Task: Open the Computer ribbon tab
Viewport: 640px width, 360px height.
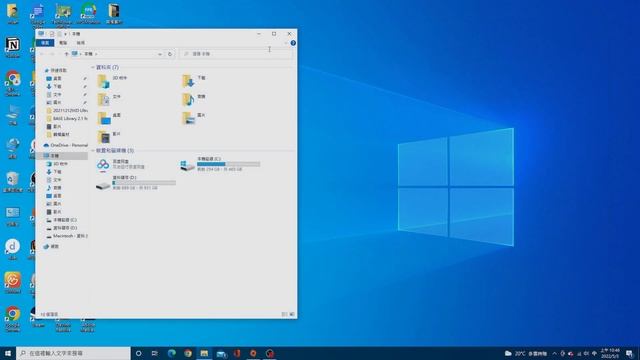Action: pos(63,43)
